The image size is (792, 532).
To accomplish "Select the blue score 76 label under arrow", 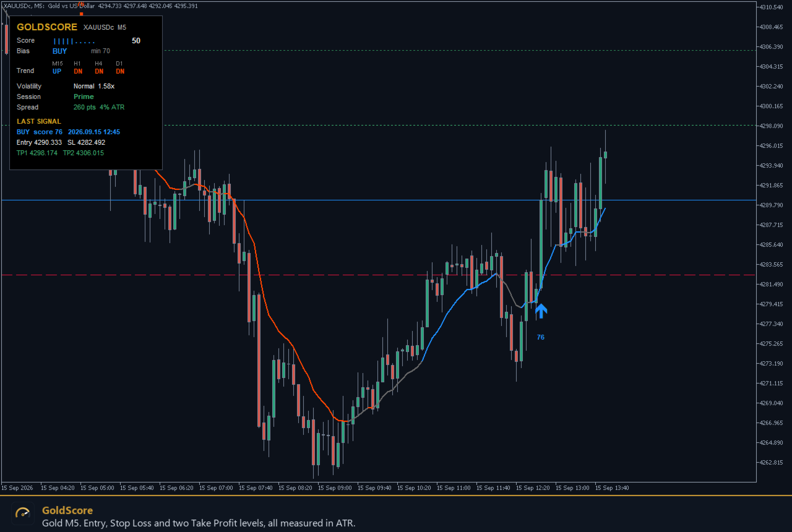I will click(541, 337).
